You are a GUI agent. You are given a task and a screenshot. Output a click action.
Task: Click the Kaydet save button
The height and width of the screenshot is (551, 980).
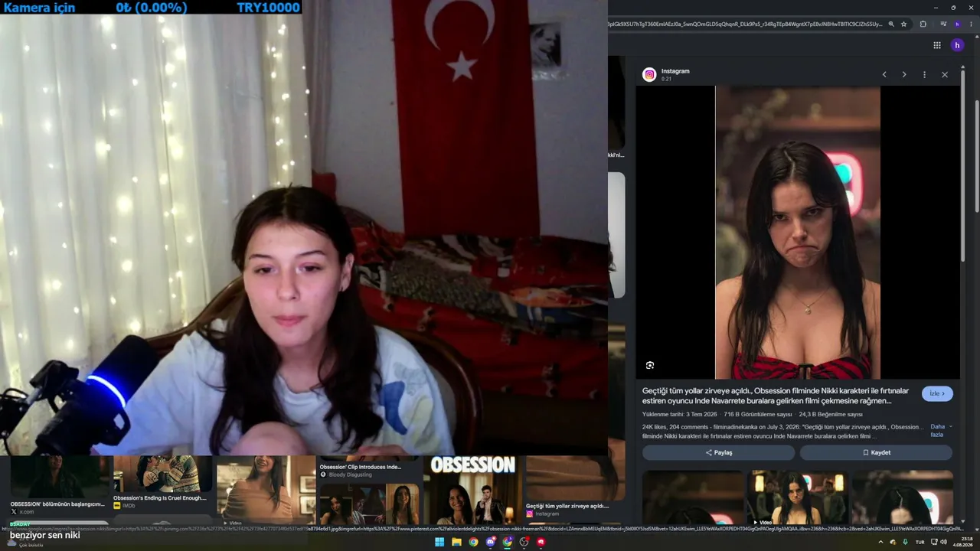coord(876,452)
